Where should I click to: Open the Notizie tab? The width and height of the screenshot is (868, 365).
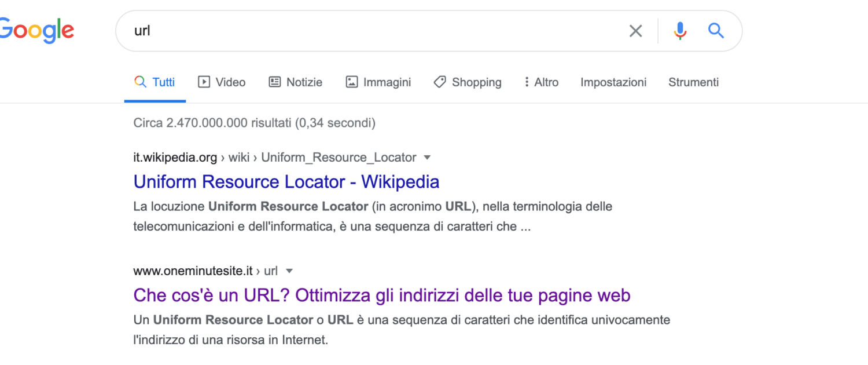(295, 82)
